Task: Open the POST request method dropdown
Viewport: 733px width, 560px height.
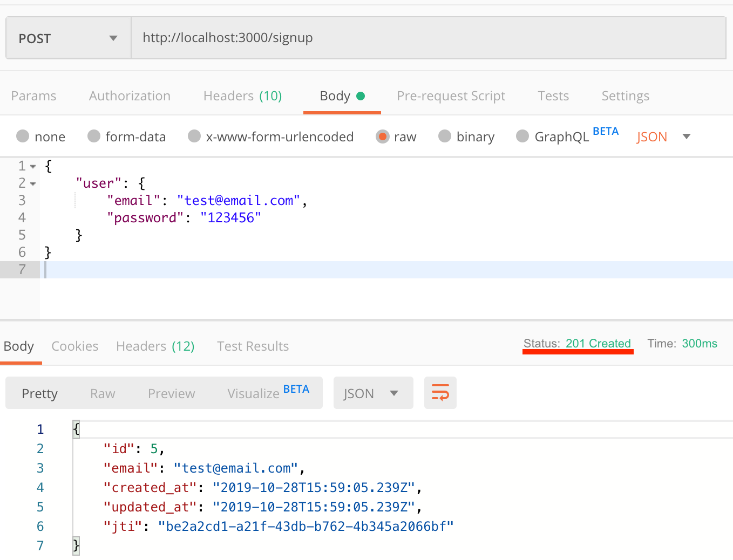Action: (67, 38)
